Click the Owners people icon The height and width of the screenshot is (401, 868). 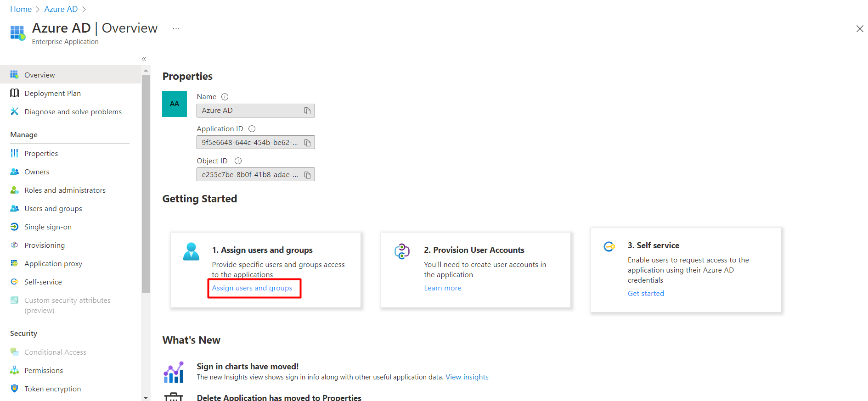(14, 172)
